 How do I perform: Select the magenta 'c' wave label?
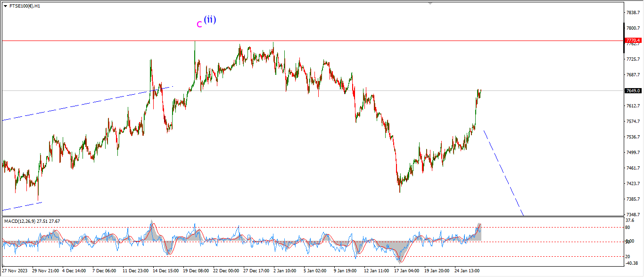199,24
